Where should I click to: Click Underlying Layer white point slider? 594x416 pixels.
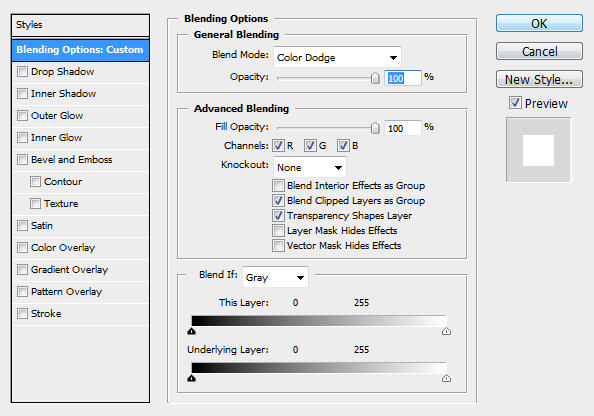pos(446,378)
